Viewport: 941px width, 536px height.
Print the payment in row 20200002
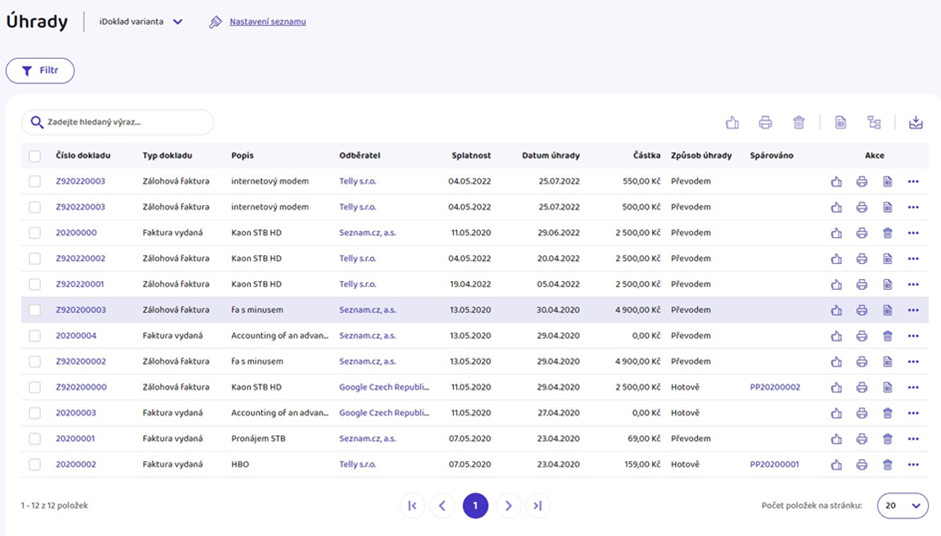point(862,465)
